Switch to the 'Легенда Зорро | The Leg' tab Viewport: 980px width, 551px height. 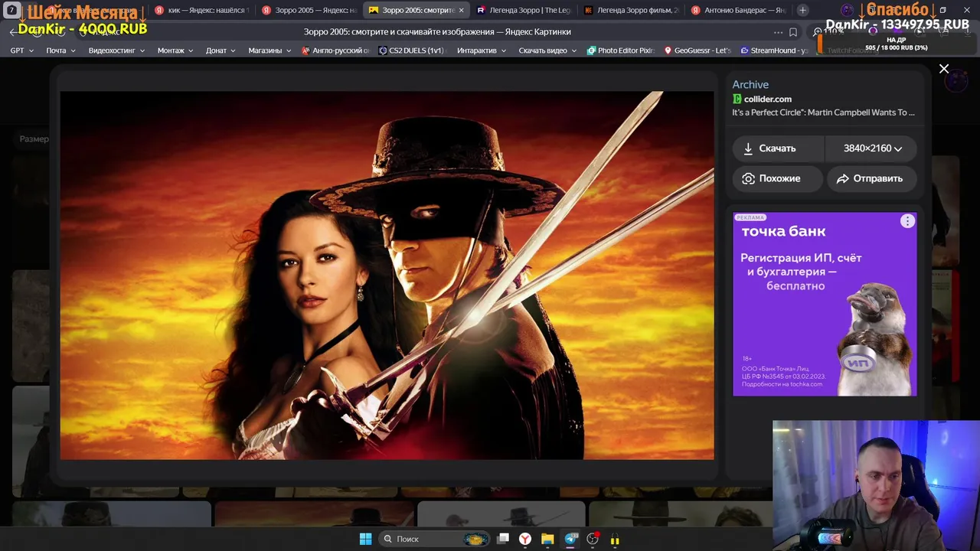point(524,10)
